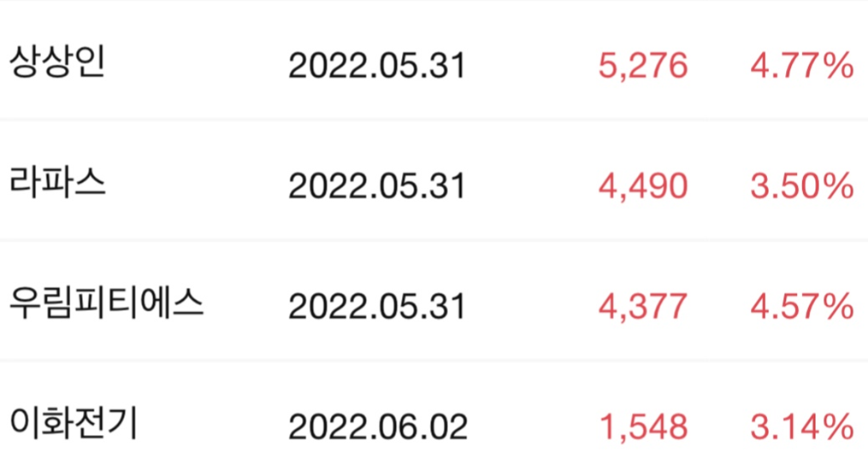
Task: Tap the 4.77% change rate
Action: 801,66
